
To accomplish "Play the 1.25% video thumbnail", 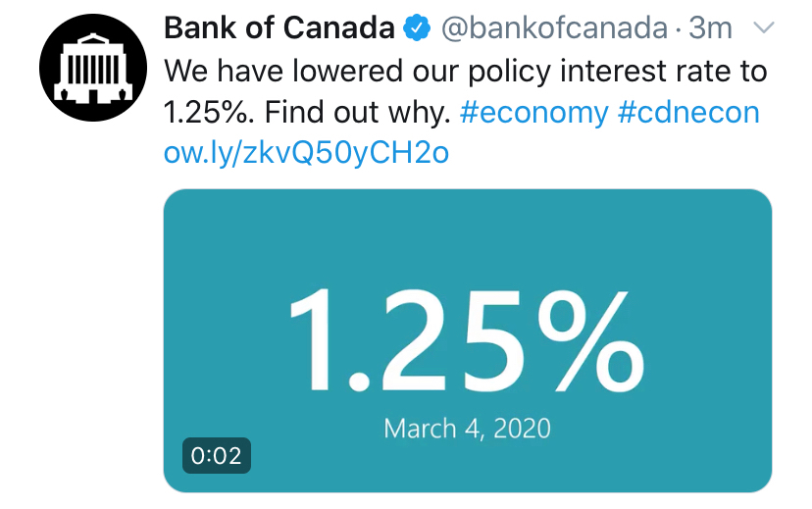I will tap(468, 340).
